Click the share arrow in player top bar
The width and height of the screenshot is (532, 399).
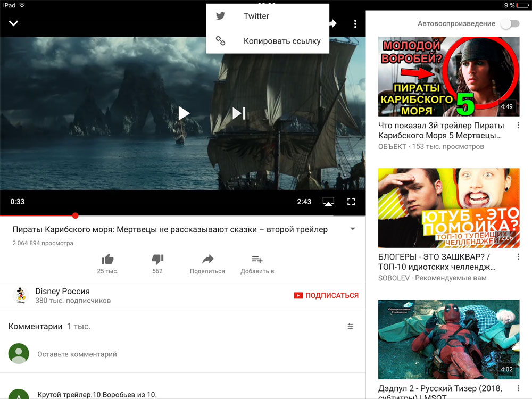point(333,23)
